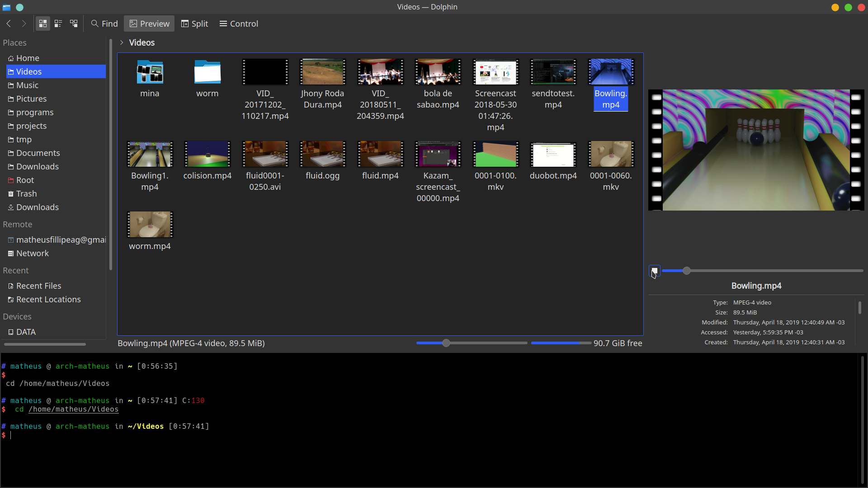Open the worm folder
The image size is (868, 488).
pos(208,79)
